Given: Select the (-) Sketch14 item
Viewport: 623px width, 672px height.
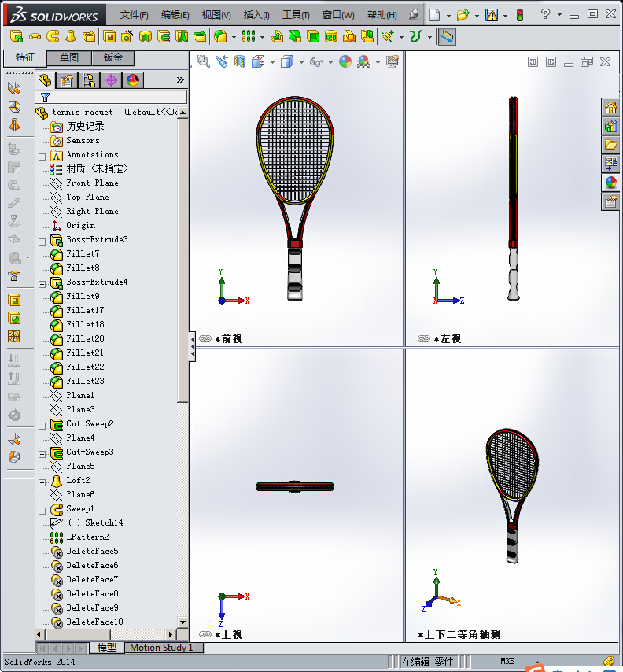Looking at the screenshot, I should tap(95, 522).
